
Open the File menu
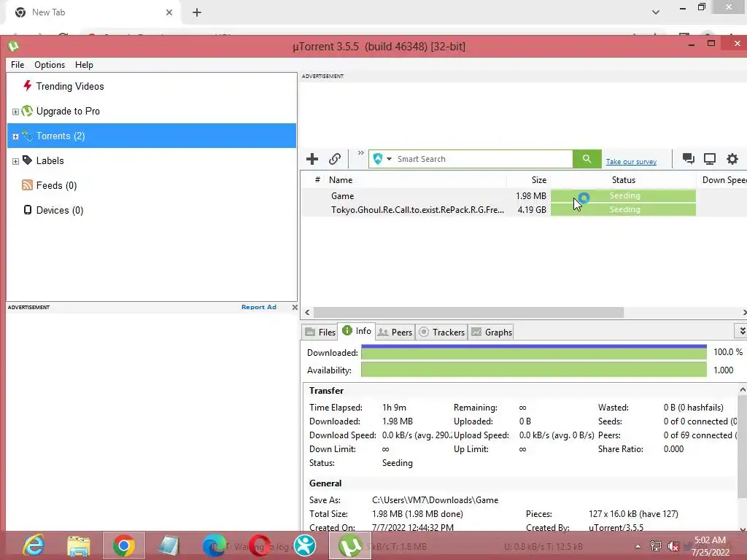coord(18,65)
